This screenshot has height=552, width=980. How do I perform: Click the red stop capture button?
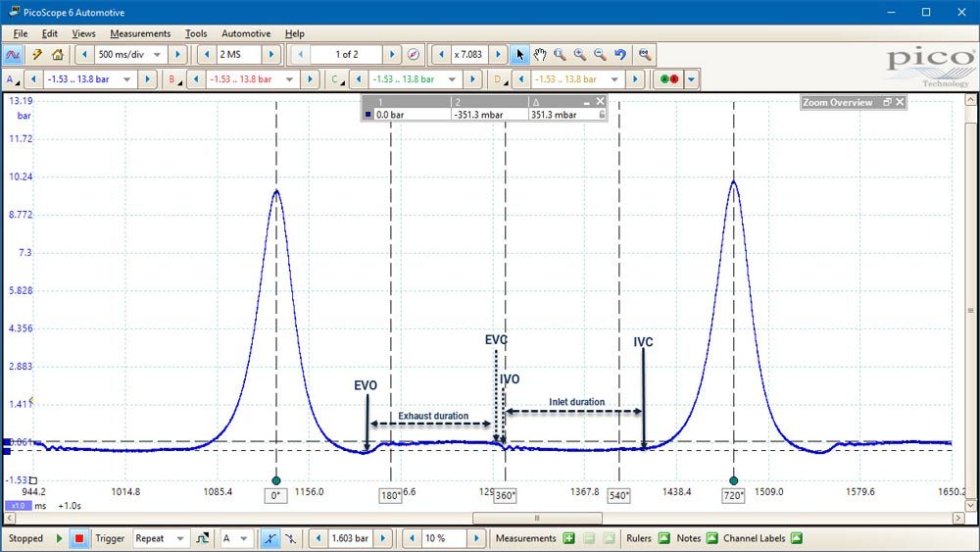tap(78, 538)
